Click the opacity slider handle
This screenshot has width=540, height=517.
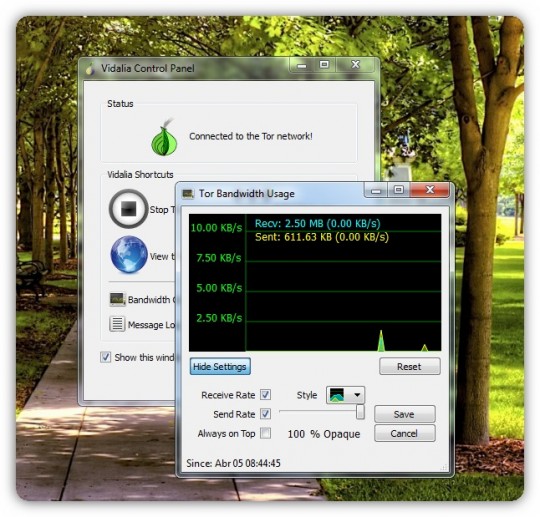click(360, 412)
